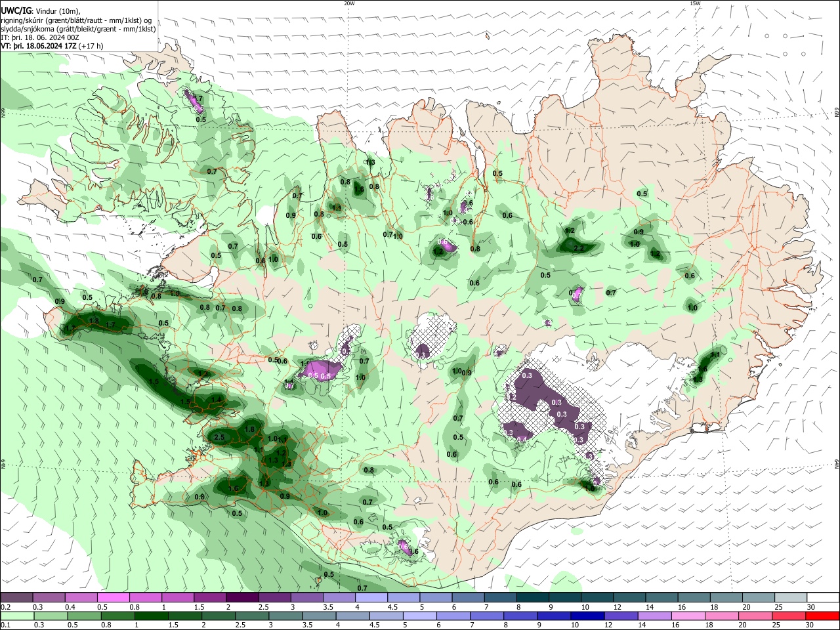Pick the white swatch above the snow scale '30' label
The height and width of the screenshot is (630, 840).
pos(823,598)
